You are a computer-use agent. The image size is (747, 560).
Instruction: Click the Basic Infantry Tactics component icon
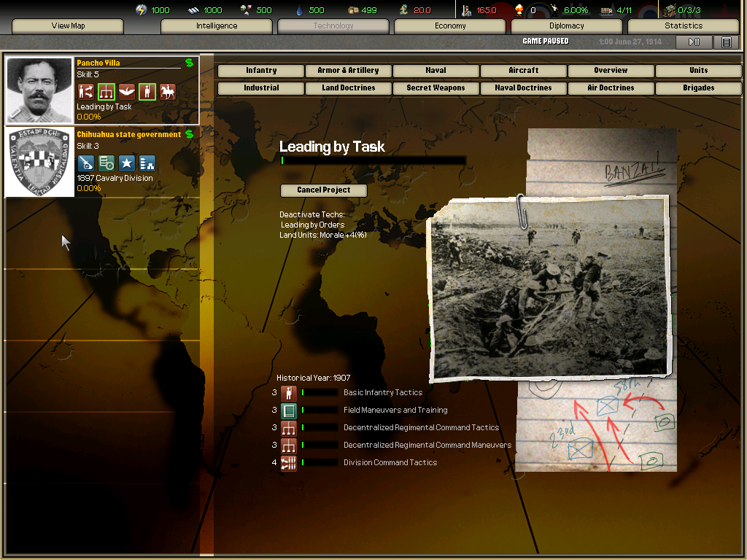point(289,392)
